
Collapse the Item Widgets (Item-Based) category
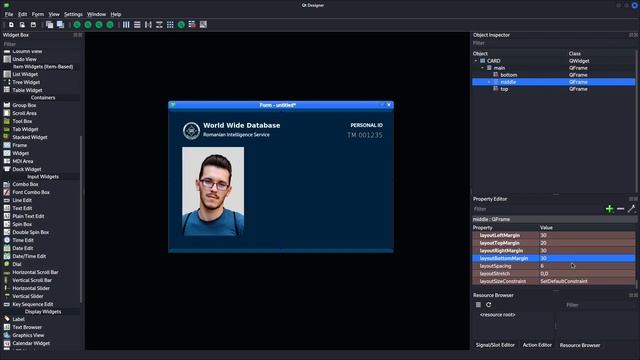(x=43, y=67)
